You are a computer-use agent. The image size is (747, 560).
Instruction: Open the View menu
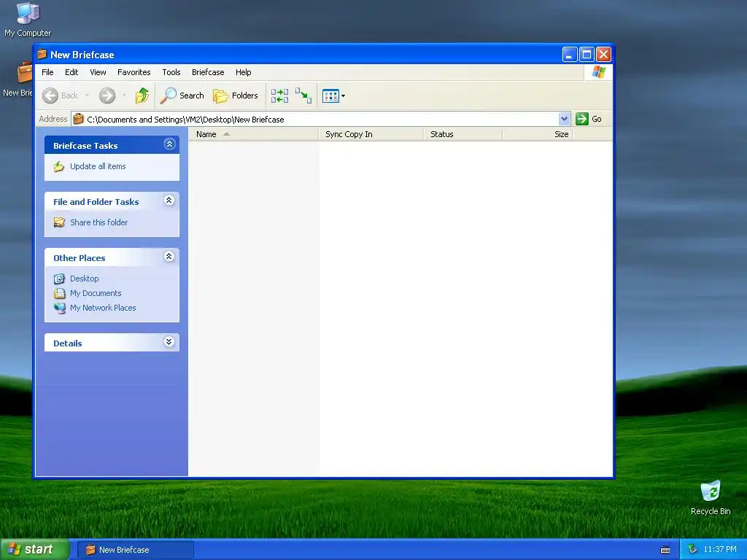tap(98, 72)
